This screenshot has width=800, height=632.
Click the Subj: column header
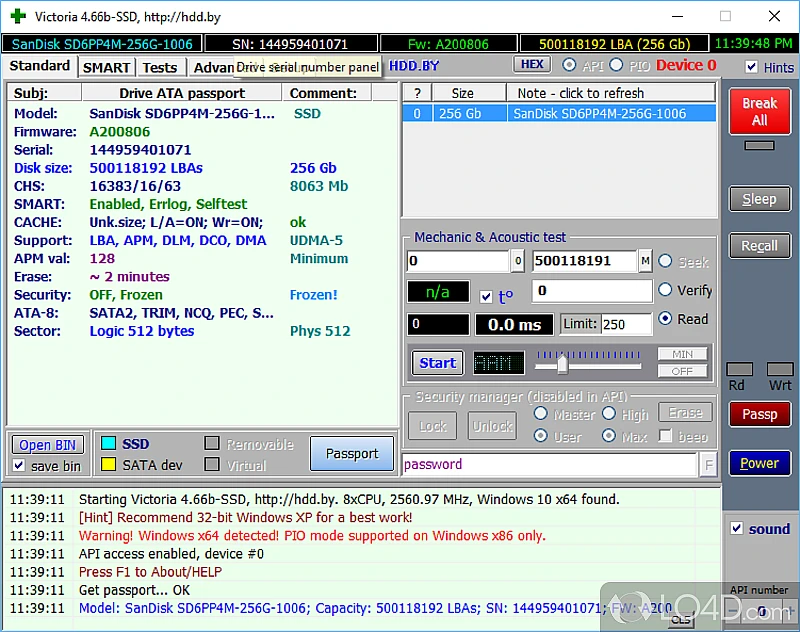tap(44, 93)
